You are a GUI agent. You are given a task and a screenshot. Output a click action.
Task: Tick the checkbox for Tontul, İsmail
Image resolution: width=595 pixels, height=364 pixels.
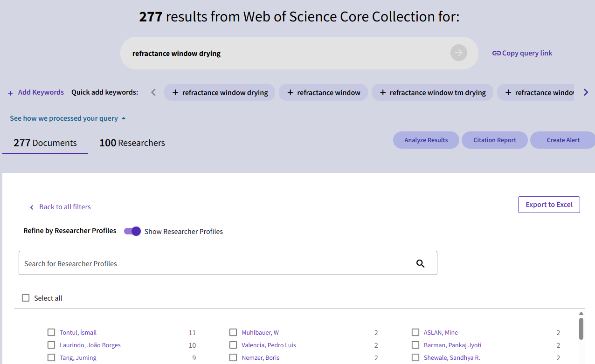tap(51, 332)
